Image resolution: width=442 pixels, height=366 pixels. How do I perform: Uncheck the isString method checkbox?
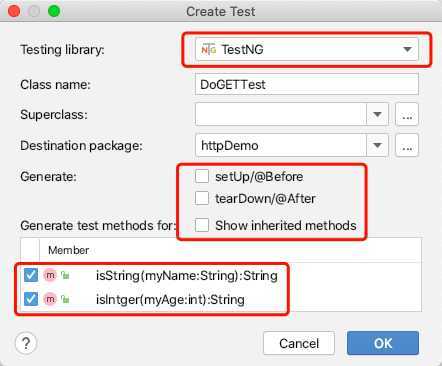31,275
